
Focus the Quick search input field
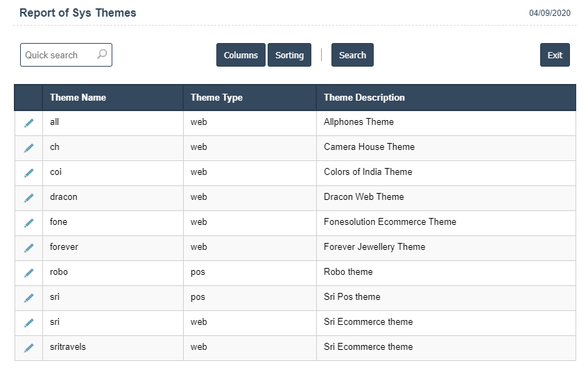pyautogui.click(x=58, y=55)
